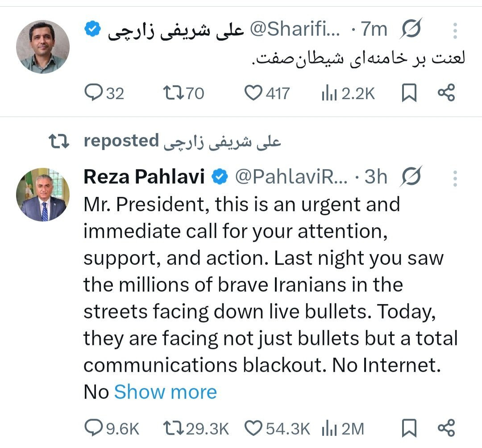The height and width of the screenshot is (448, 482).
Task: Expand tweet with Show more
Action: pos(165,392)
